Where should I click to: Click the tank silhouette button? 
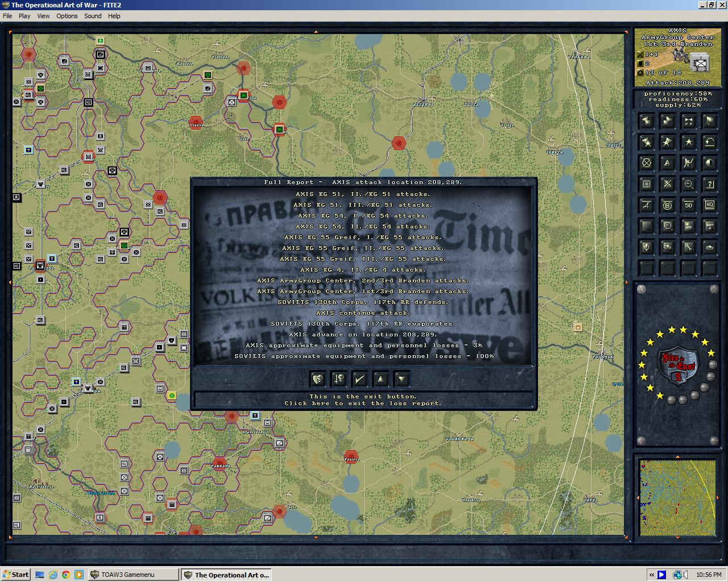710,247
